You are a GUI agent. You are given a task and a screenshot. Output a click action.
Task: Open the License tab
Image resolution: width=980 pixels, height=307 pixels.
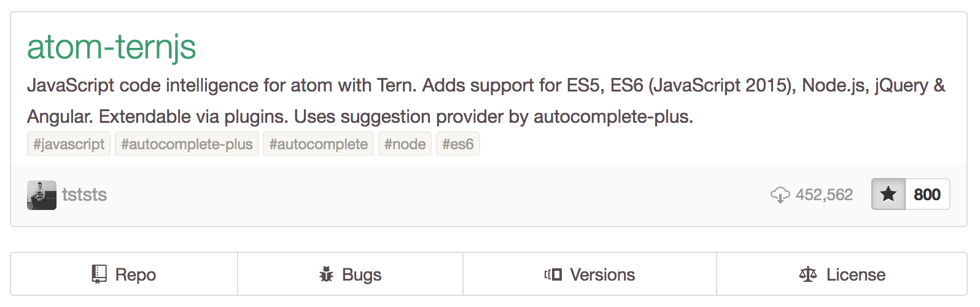click(855, 274)
